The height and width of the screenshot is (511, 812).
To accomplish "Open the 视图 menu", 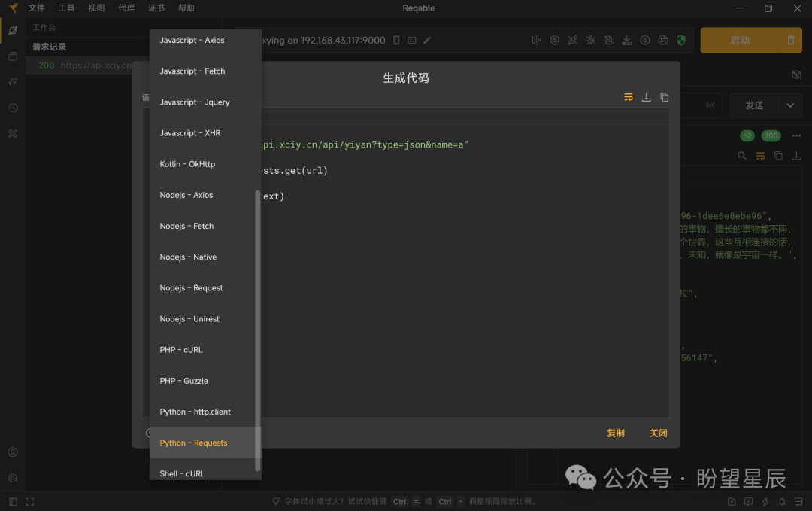I will coord(96,8).
